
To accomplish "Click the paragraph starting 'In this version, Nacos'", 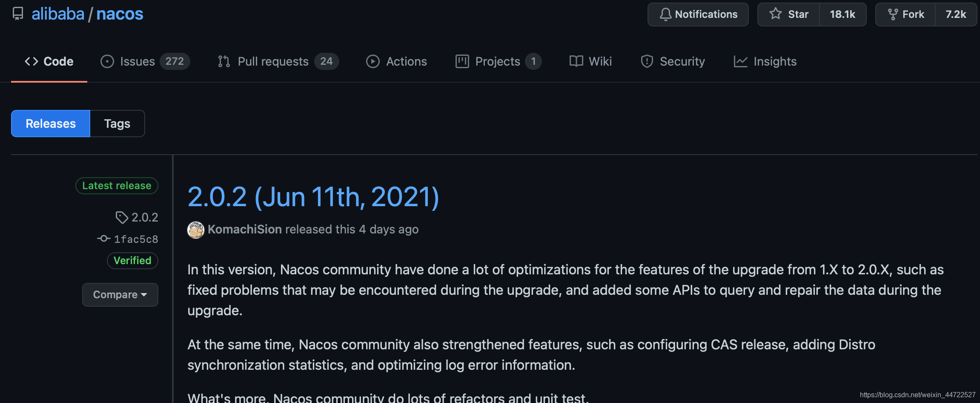I will (x=566, y=290).
